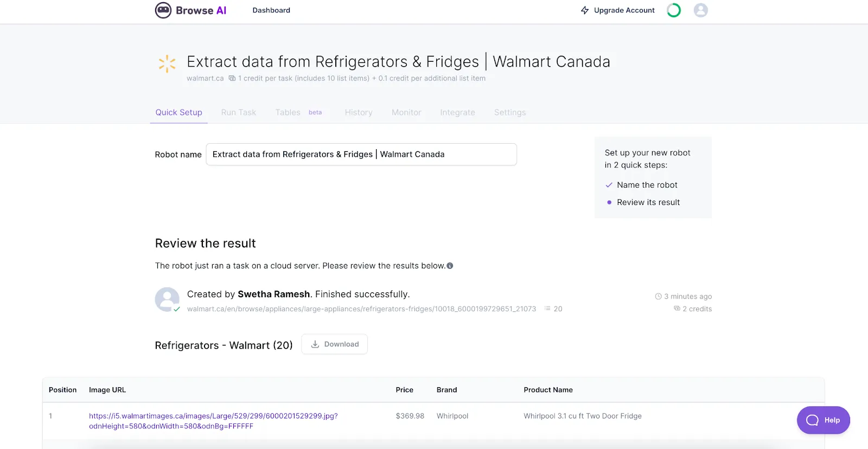The height and width of the screenshot is (449, 868).
Task: Click the clock icon by 3 minutes ago
Action: (659, 297)
